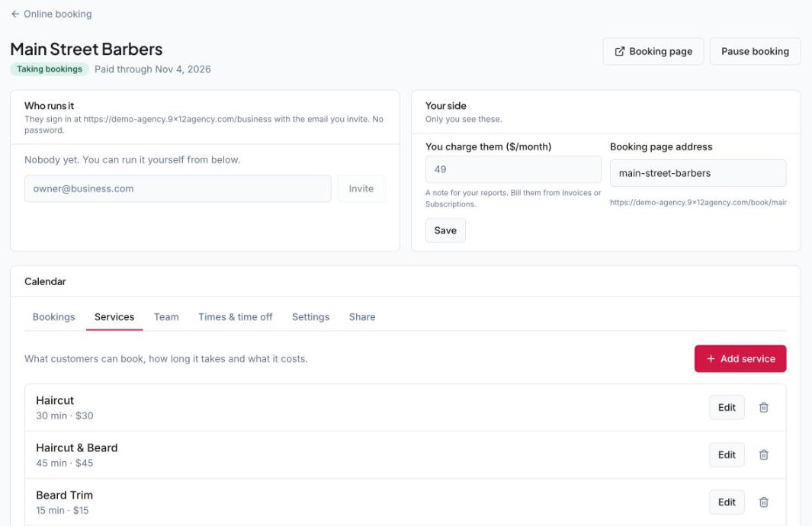Edit the Beard Trim service

coord(727,502)
